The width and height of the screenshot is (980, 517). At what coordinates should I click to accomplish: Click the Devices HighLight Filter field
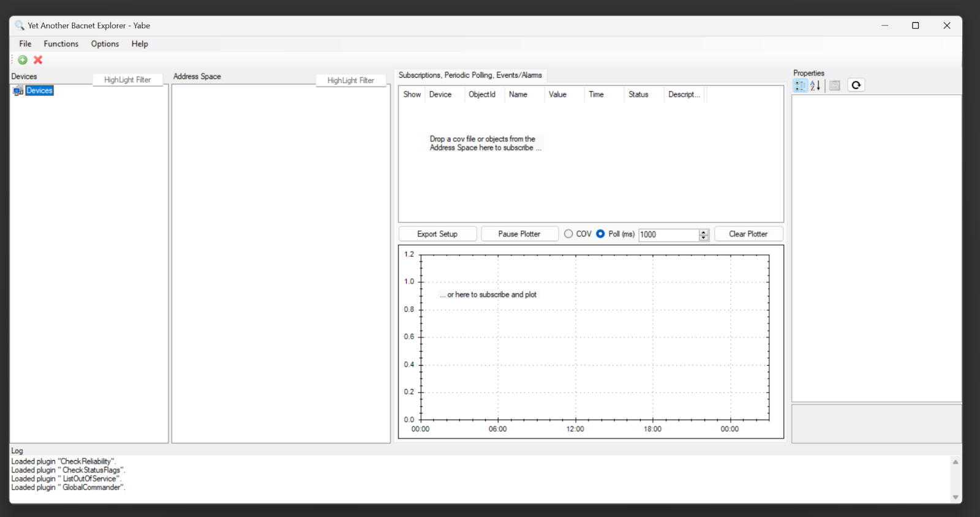coord(127,80)
